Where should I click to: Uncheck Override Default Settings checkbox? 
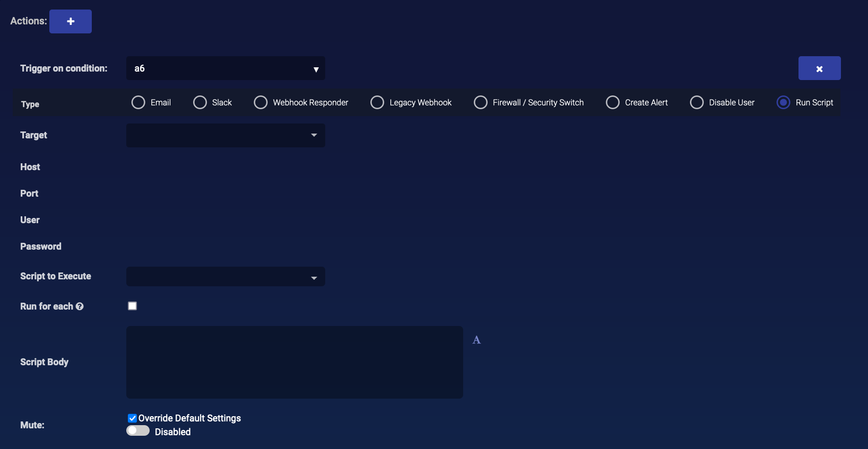tap(133, 418)
